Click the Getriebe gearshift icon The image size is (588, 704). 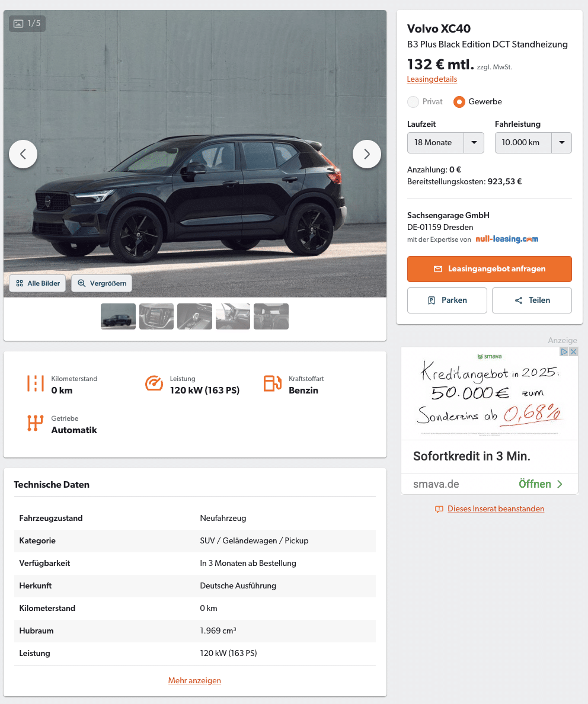[x=35, y=423]
